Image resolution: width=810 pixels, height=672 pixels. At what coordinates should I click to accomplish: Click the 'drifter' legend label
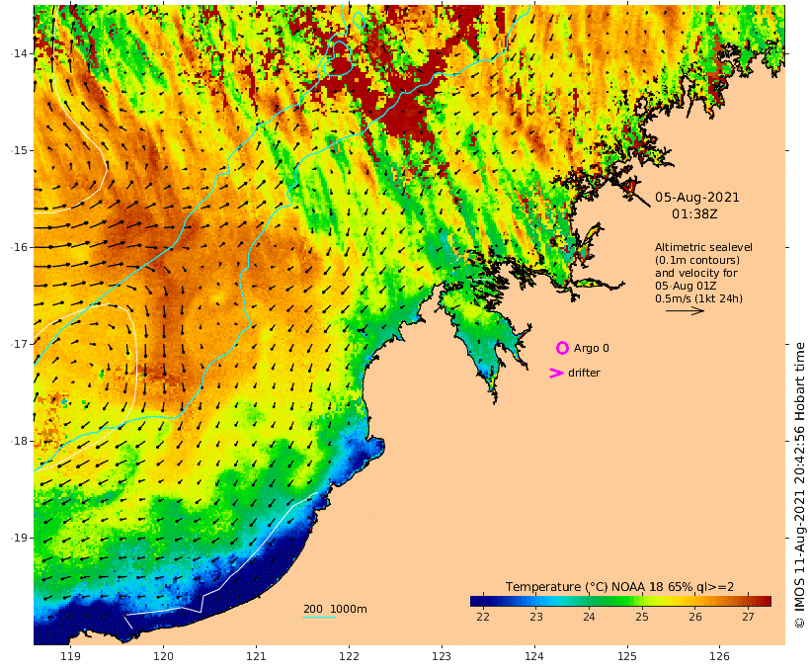coord(584,373)
